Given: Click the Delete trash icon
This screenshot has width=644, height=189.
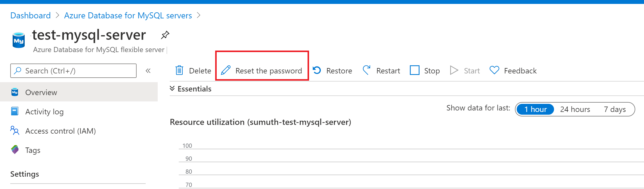Looking at the screenshot, I should (x=179, y=70).
